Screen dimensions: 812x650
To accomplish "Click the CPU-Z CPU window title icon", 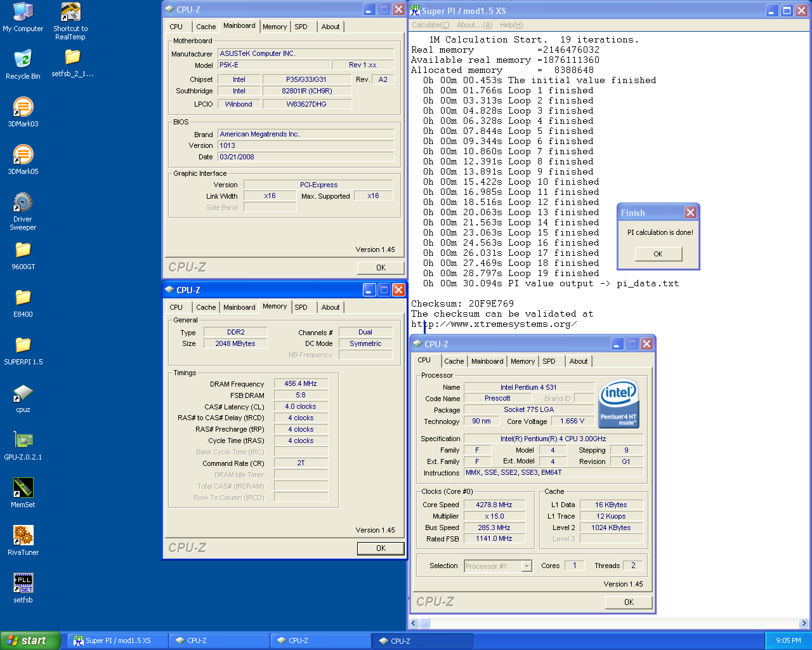I will 417,344.
